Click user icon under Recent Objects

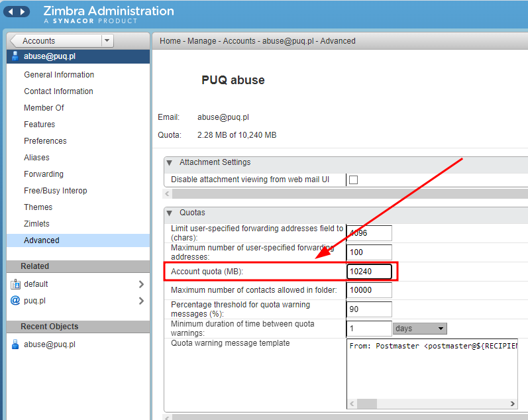(15, 344)
